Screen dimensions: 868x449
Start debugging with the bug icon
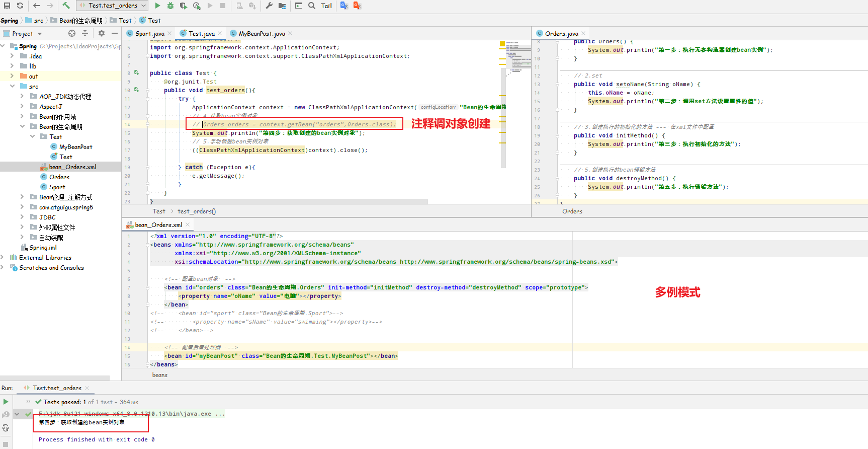pyautogui.click(x=170, y=6)
